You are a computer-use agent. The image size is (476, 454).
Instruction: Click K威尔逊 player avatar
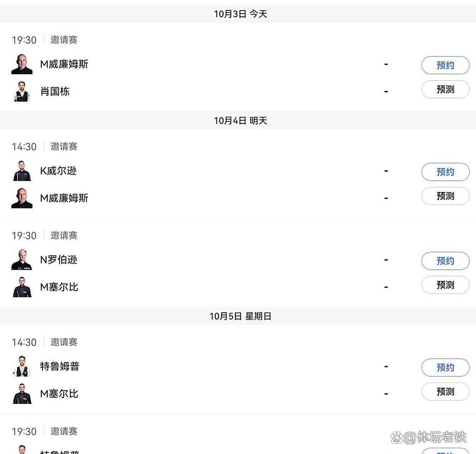coord(22,171)
